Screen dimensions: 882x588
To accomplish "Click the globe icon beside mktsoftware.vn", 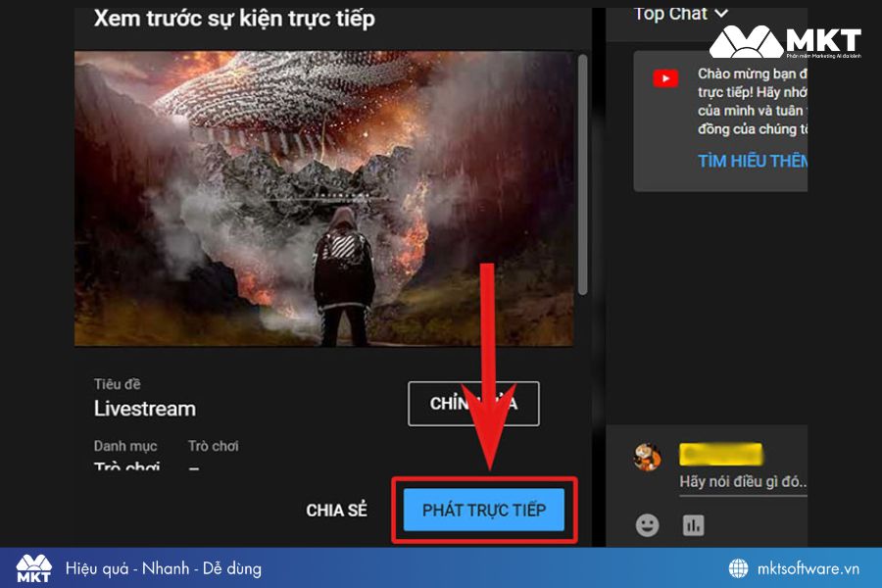I will [x=739, y=568].
